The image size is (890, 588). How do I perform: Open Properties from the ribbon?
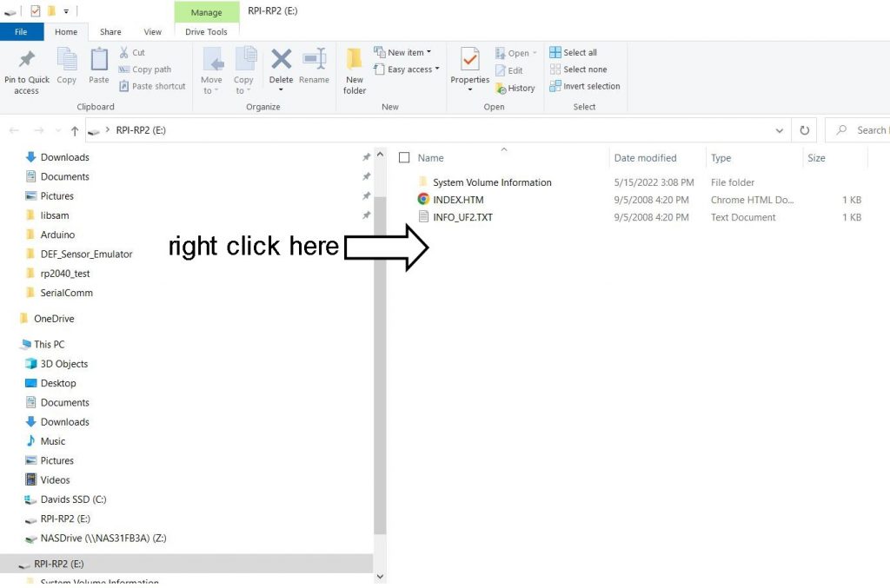pyautogui.click(x=470, y=63)
